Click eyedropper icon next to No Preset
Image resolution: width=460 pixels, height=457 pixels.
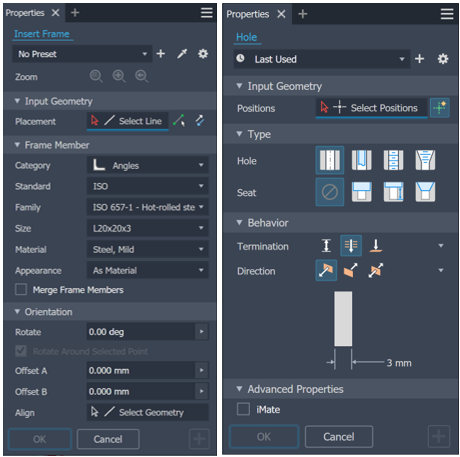[x=182, y=54]
